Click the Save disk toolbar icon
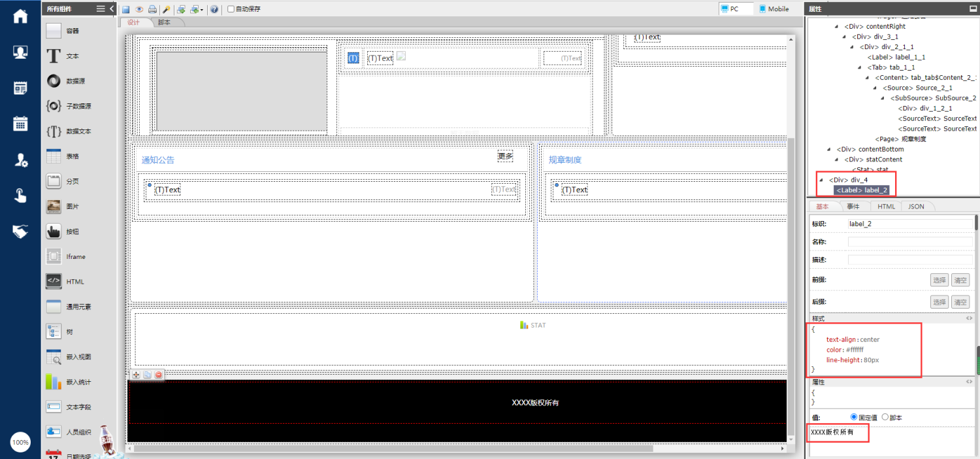 (x=125, y=9)
